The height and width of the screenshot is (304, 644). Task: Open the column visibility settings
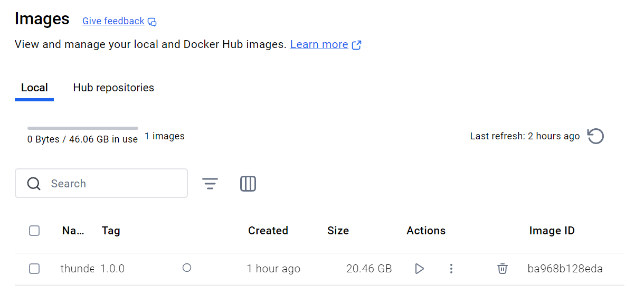tap(248, 183)
